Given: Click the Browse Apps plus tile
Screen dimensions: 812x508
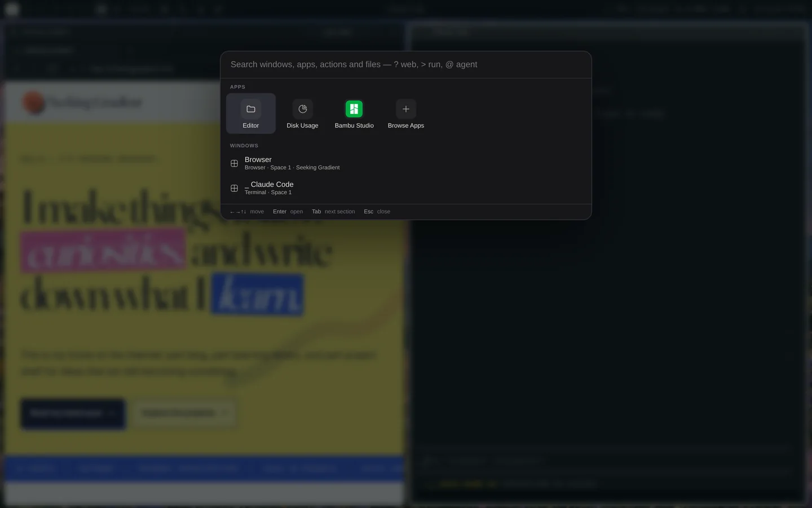Looking at the screenshot, I should 406,113.
